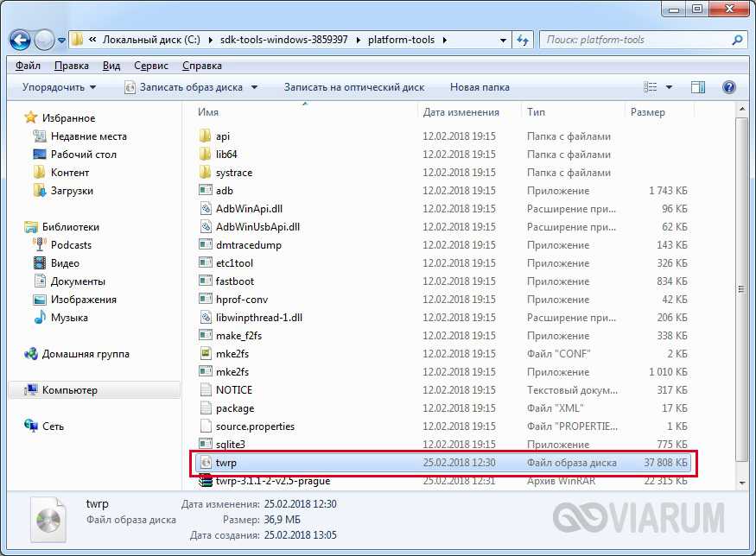Sort by Размер column header

tap(648, 112)
